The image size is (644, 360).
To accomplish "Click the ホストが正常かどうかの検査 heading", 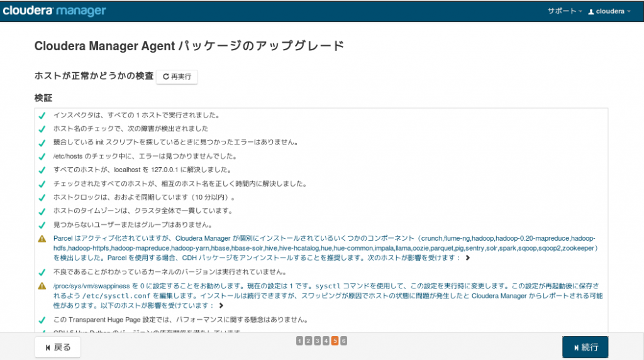I will pyautogui.click(x=94, y=76).
